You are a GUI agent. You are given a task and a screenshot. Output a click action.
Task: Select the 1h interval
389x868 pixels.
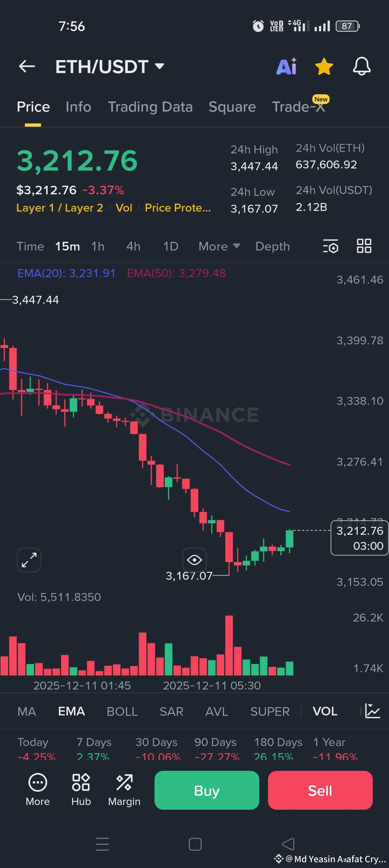tap(98, 247)
